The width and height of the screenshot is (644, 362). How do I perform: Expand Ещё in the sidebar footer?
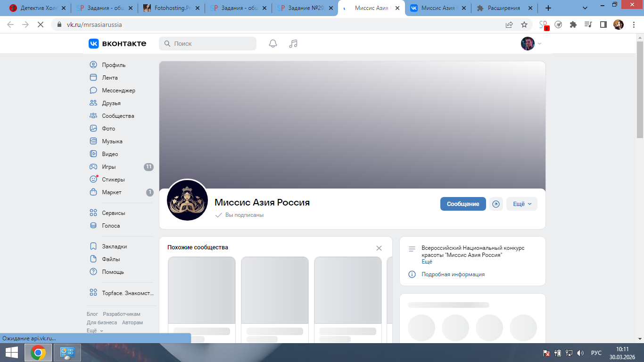click(x=95, y=331)
